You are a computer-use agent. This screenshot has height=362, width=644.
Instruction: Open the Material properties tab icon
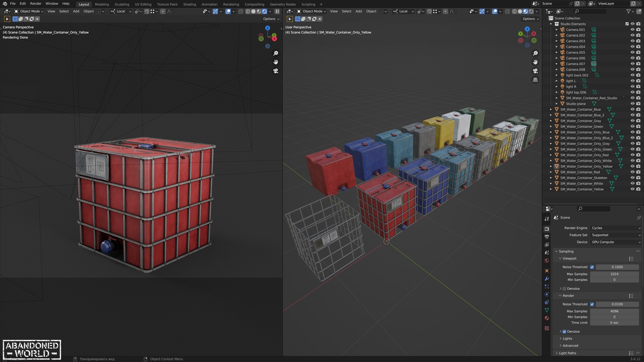coord(547,318)
